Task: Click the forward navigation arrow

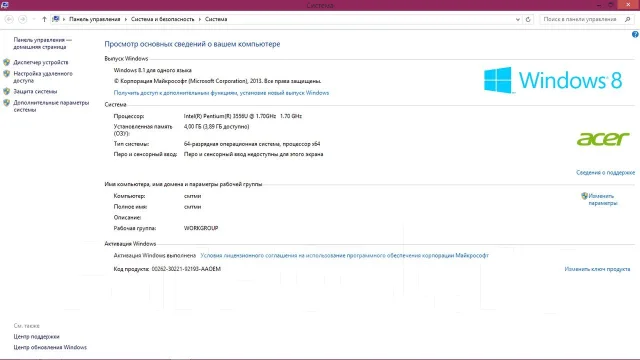Action: pos(23,19)
